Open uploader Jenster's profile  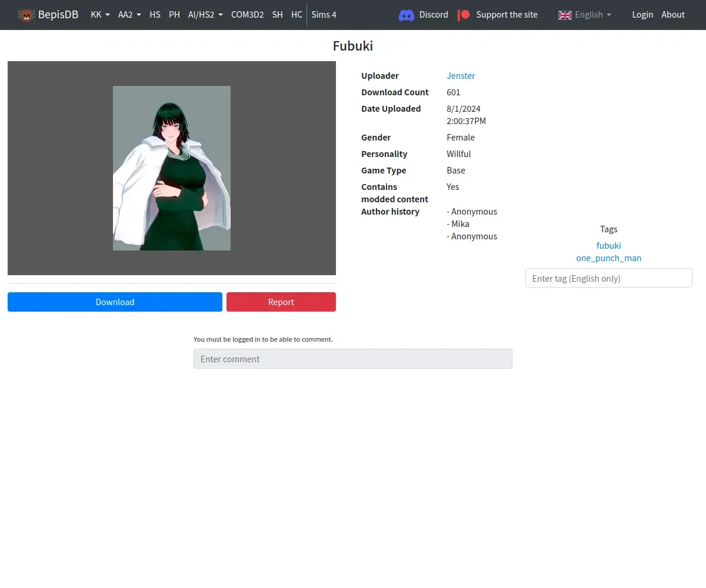click(461, 76)
